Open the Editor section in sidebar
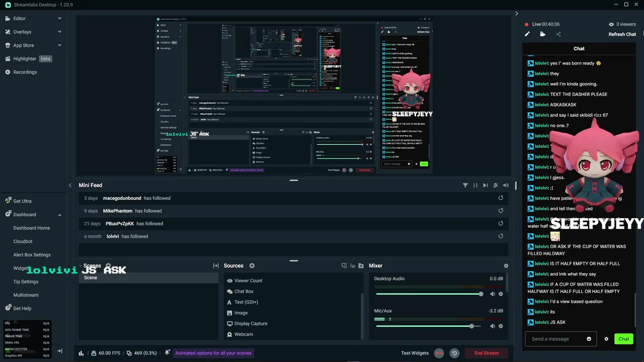Image resolution: width=644 pixels, height=362 pixels. point(19,19)
